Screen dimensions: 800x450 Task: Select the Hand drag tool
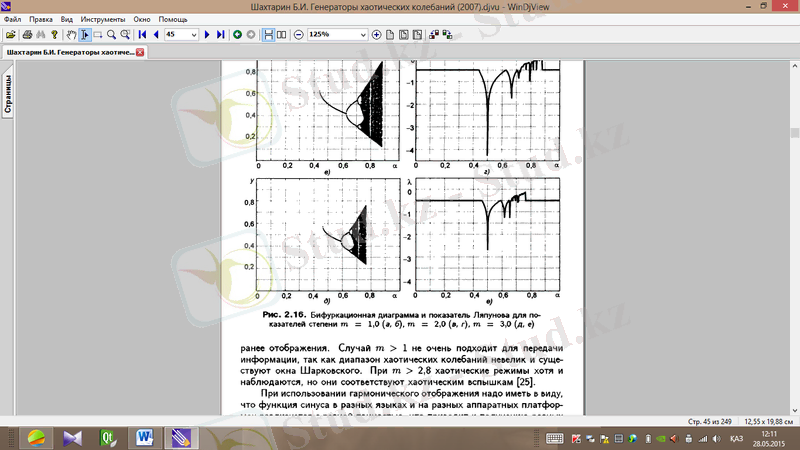71,34
